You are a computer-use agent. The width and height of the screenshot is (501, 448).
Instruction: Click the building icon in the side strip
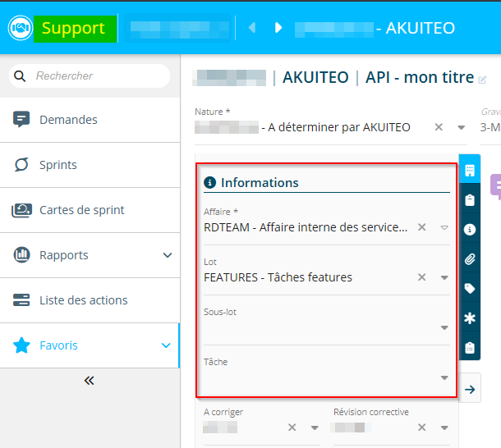470,171
